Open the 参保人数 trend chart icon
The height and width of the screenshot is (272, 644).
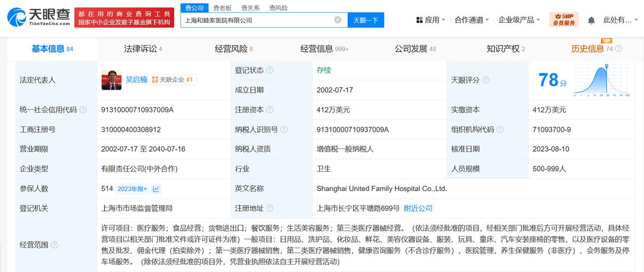pos(156,189)
